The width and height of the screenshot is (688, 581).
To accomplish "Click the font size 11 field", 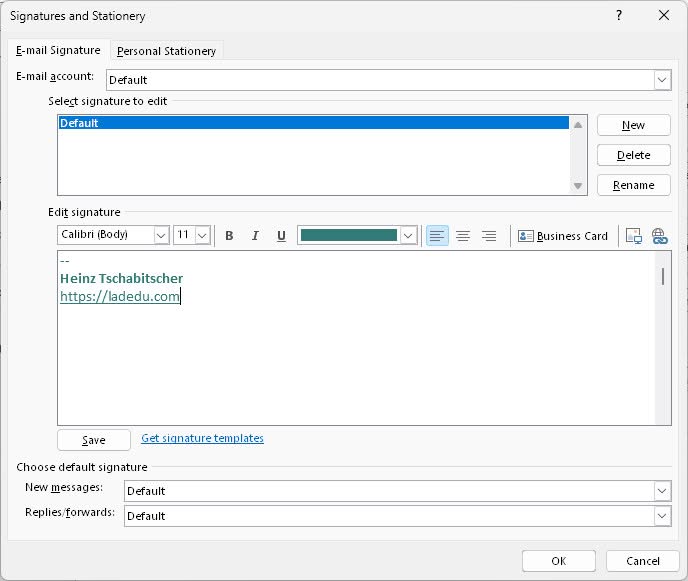I will click(x=184, y=235).
